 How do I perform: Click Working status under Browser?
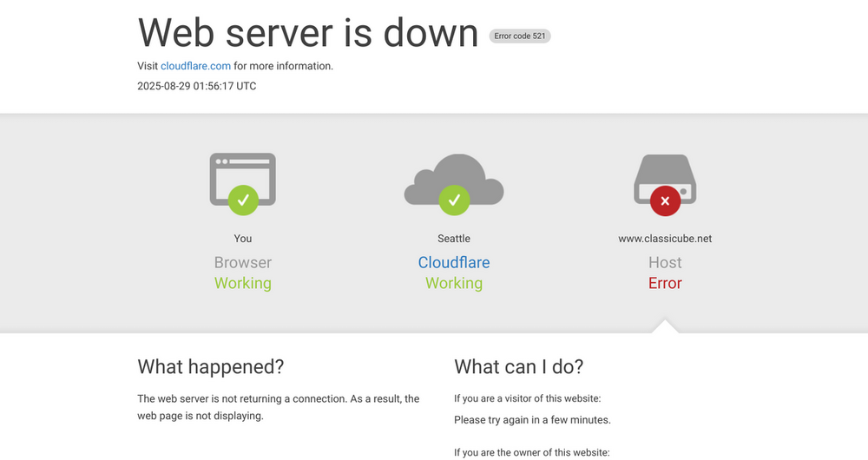[x=243, y=283]
